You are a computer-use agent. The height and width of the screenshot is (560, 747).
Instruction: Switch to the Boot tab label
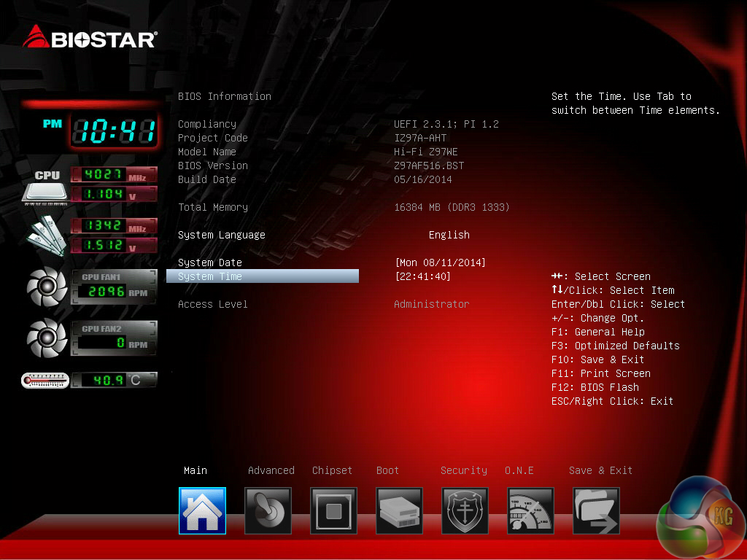point(387,470)
